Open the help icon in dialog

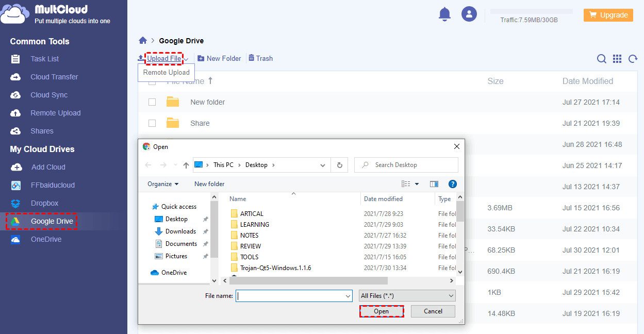(453, 184)
